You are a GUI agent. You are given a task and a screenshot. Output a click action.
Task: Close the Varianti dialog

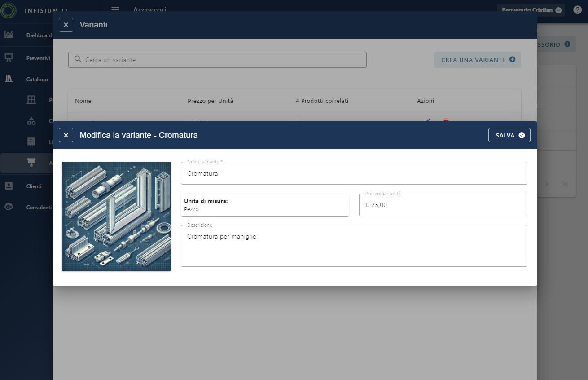pos(66,25)
